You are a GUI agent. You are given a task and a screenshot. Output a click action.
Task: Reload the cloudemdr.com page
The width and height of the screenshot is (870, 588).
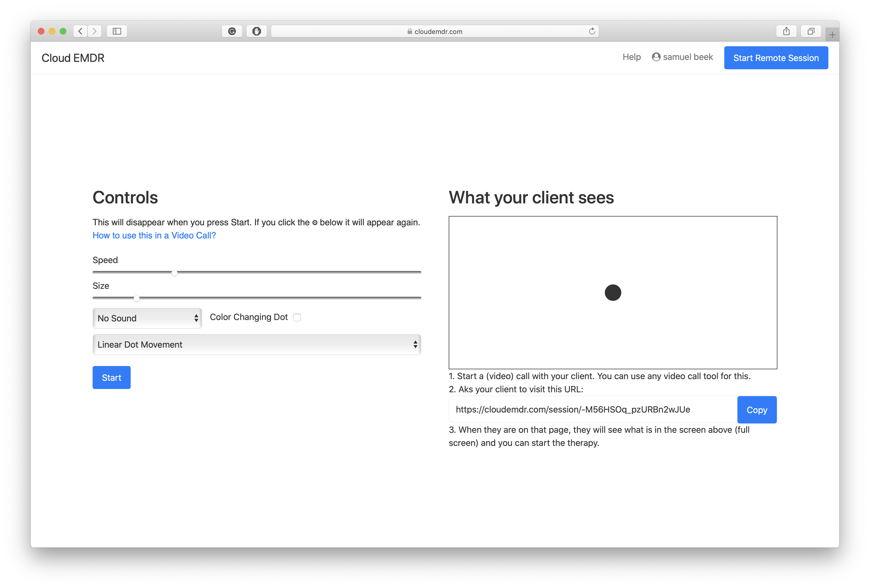point(592,31)
